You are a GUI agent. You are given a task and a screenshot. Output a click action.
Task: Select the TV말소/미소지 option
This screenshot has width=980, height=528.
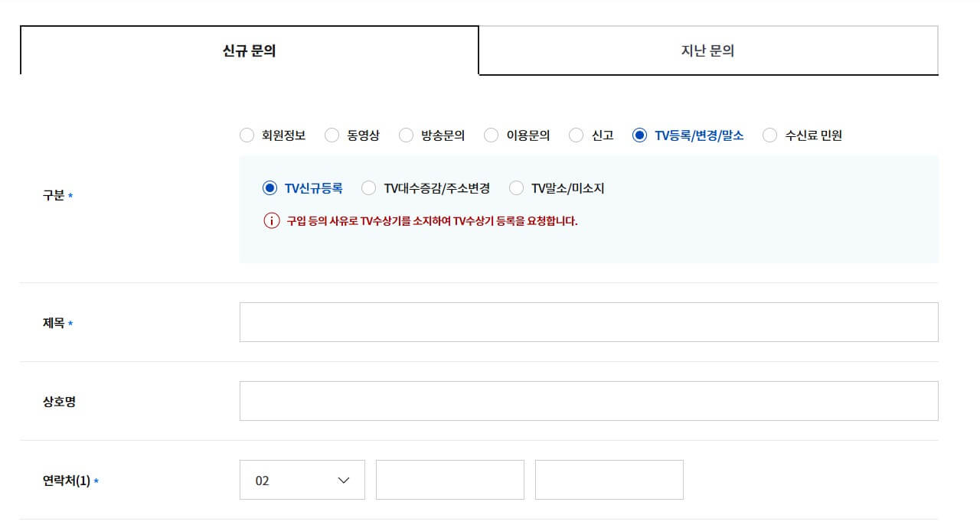[x=517, y=187]
